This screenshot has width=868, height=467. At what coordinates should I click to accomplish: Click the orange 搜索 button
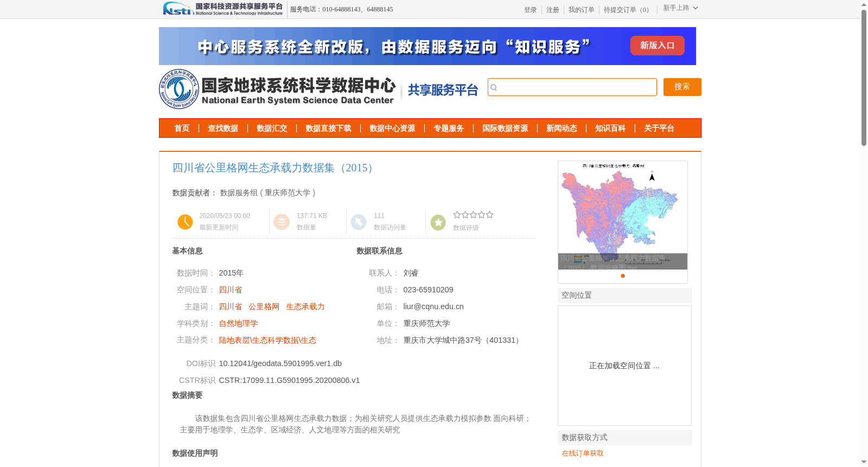tap(682, 87)
